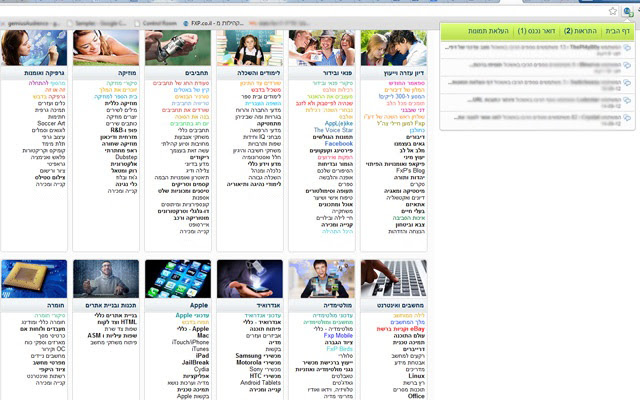Open the גרפיקה ואומנות category heading

click(x=44, y=73)
